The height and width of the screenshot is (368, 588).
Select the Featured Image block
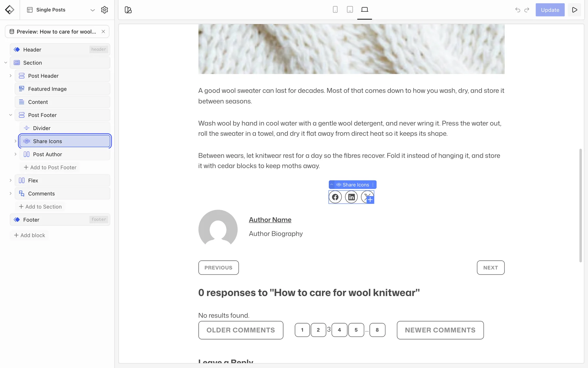point(62,89)
